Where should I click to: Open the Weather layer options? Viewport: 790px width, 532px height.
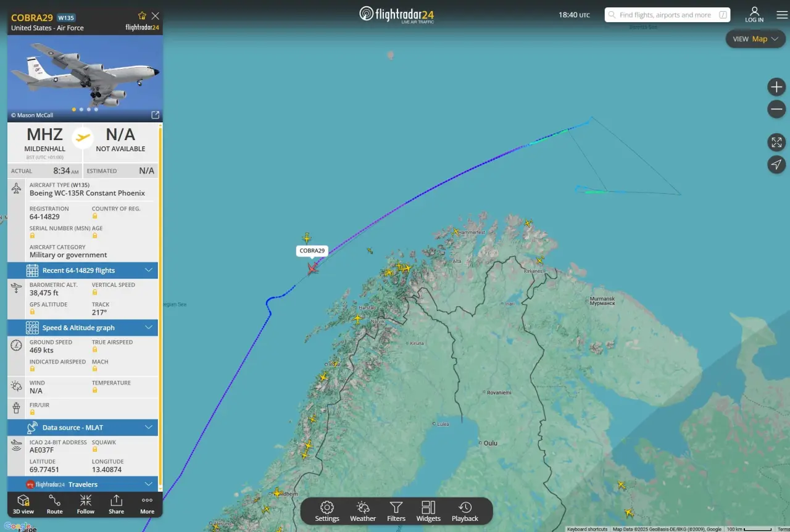tap(363, 512)
